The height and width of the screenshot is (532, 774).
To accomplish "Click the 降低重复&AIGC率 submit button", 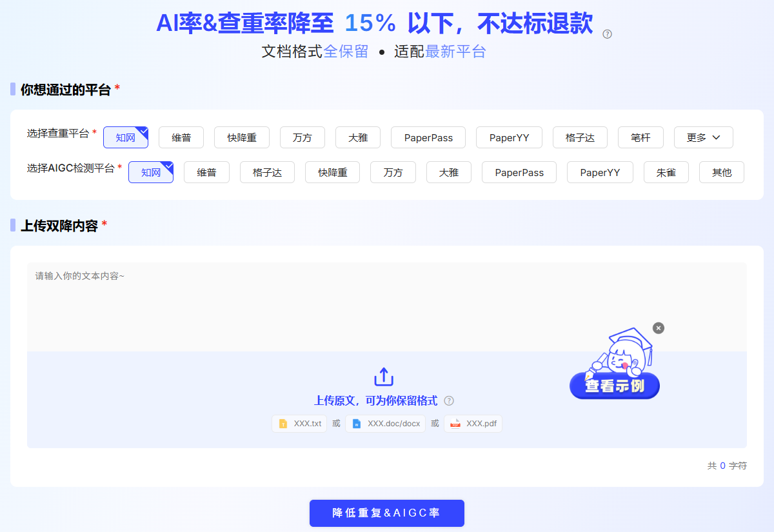I will pyautogui.click(x=387, y=513).
